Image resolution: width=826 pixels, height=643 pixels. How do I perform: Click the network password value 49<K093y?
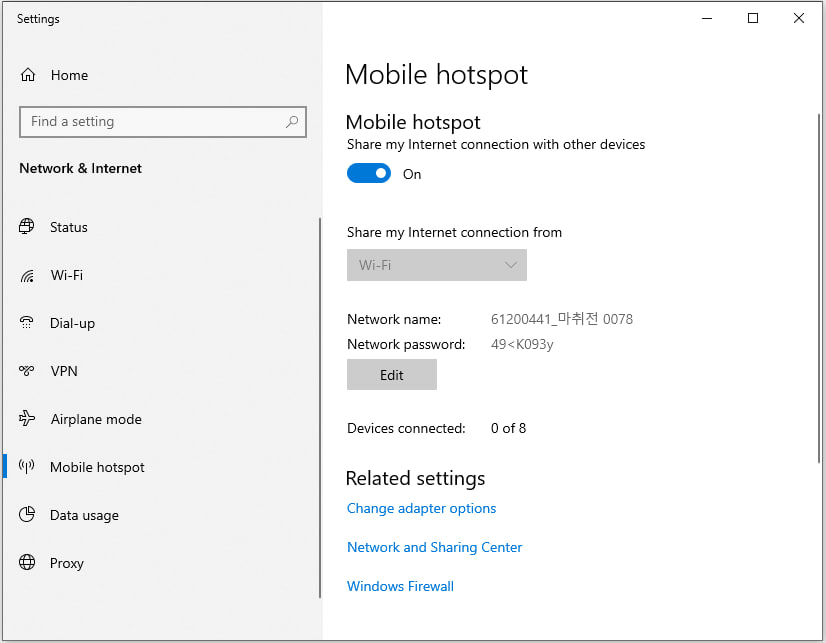pos(522,344)
